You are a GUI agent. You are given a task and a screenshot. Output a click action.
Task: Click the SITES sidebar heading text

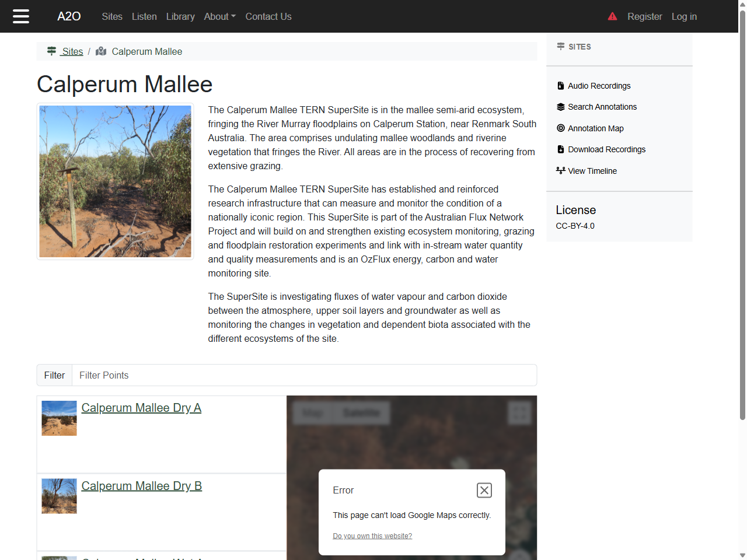[580, 47]
